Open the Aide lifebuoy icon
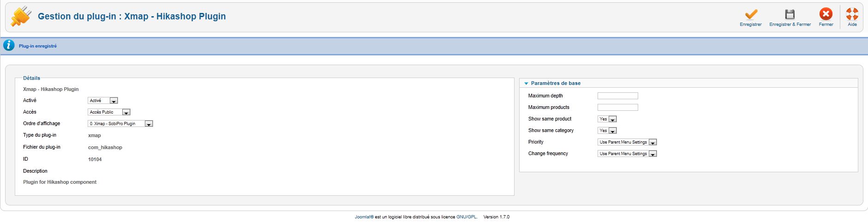The image size is (868, 223). point(852,14)
